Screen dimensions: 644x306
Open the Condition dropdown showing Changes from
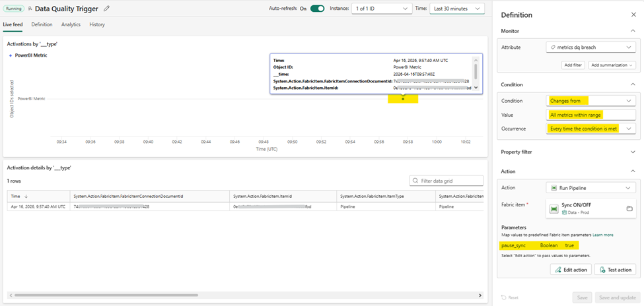pyautogui.click(x=591, y=100)
